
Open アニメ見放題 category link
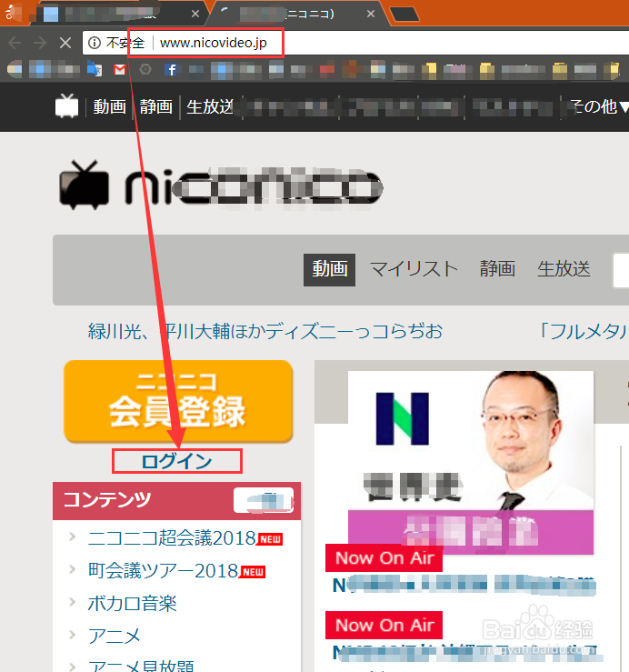[141, 666]
